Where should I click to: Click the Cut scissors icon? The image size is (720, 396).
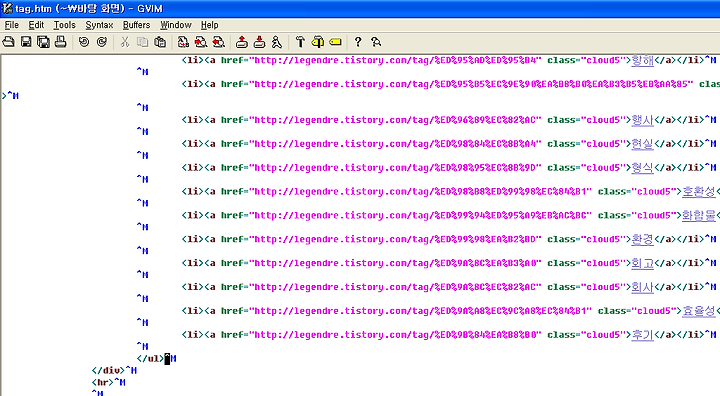pos(124,42)
